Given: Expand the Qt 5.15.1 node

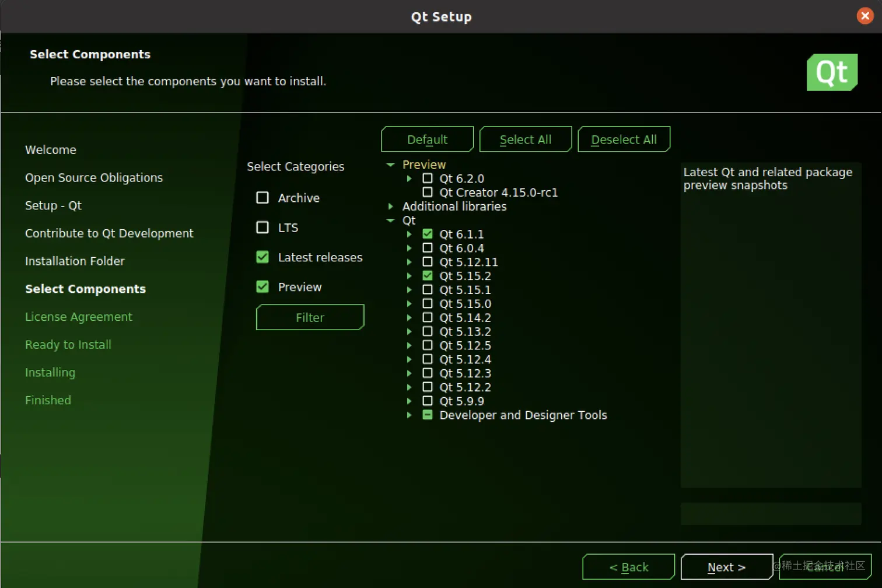Looking at the screenshot, I should [409, 290].
